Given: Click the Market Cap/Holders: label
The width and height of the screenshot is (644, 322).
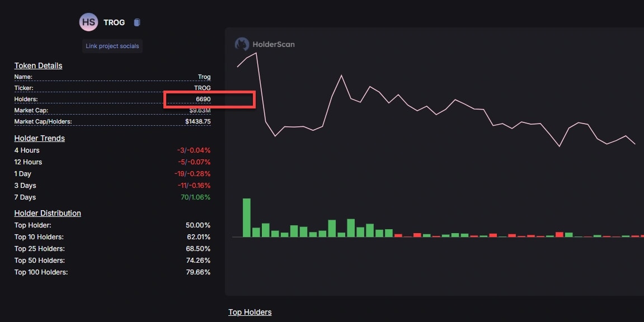Looking at the screenshot, I should 43,121.
